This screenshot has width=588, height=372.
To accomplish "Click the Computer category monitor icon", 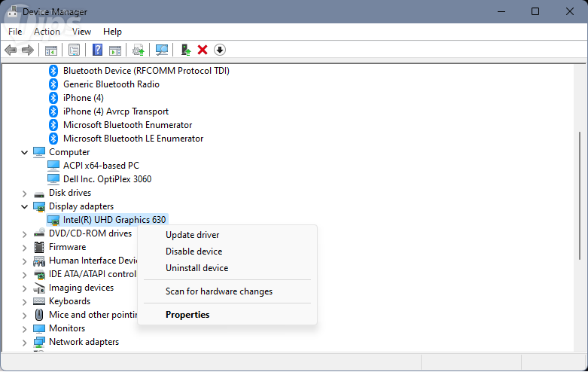I will coord(39,152).
